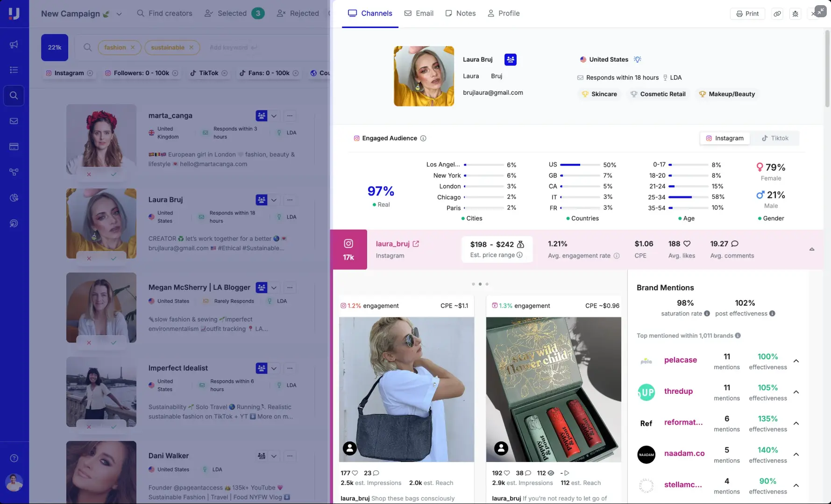Open laura_bruj's Instagram profile link
This screenshot has width=831, height=504.
tap(415, 244)
